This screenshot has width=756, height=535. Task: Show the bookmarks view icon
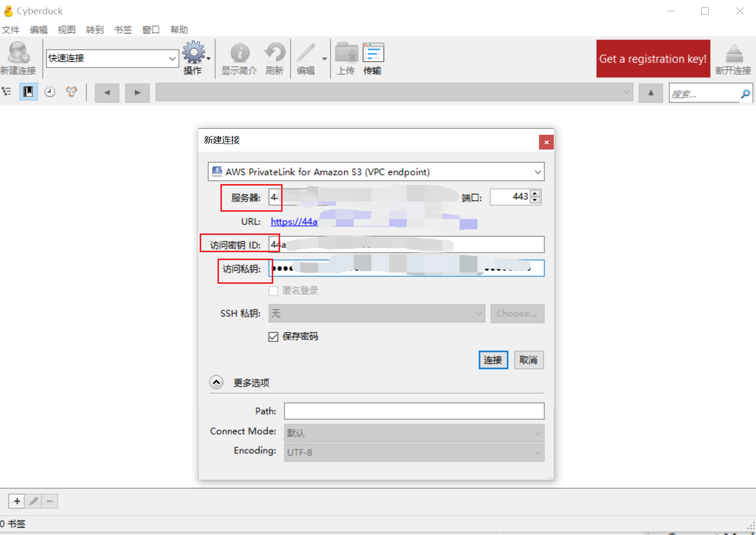tap(29, 92)
